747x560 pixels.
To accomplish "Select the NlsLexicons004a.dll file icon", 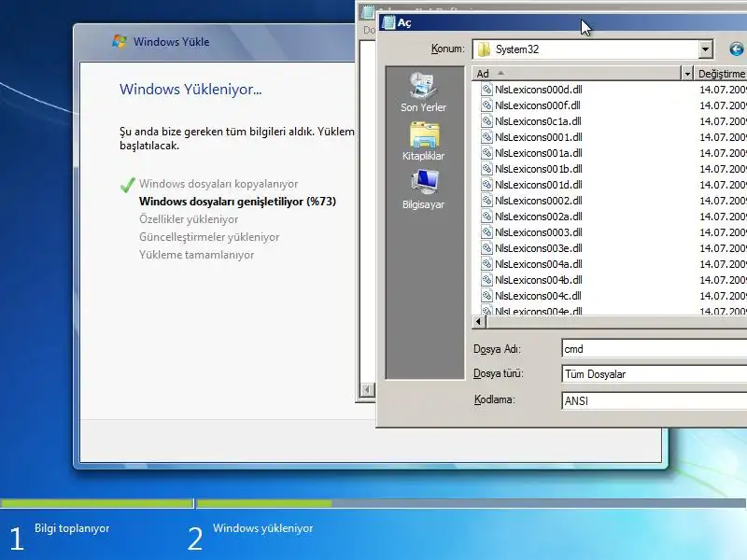I will [486, 264].
